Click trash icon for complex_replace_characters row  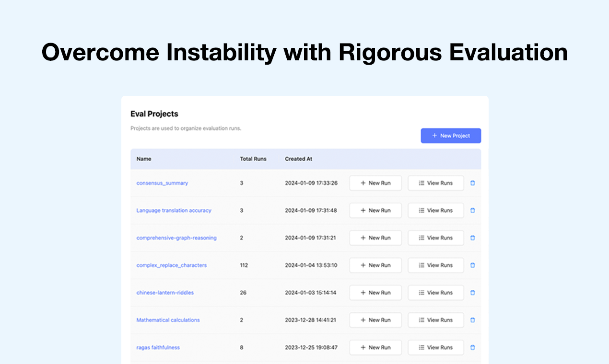click(x=472, y=265)
